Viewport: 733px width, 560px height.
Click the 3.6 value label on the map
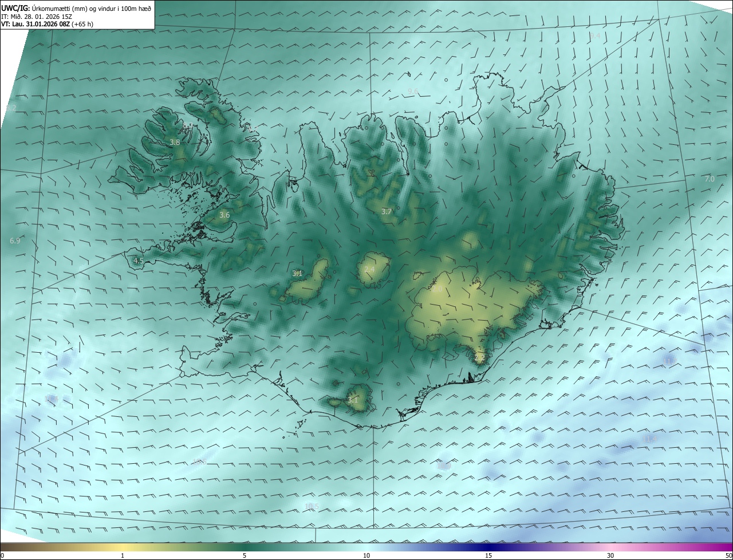[224, 215]
